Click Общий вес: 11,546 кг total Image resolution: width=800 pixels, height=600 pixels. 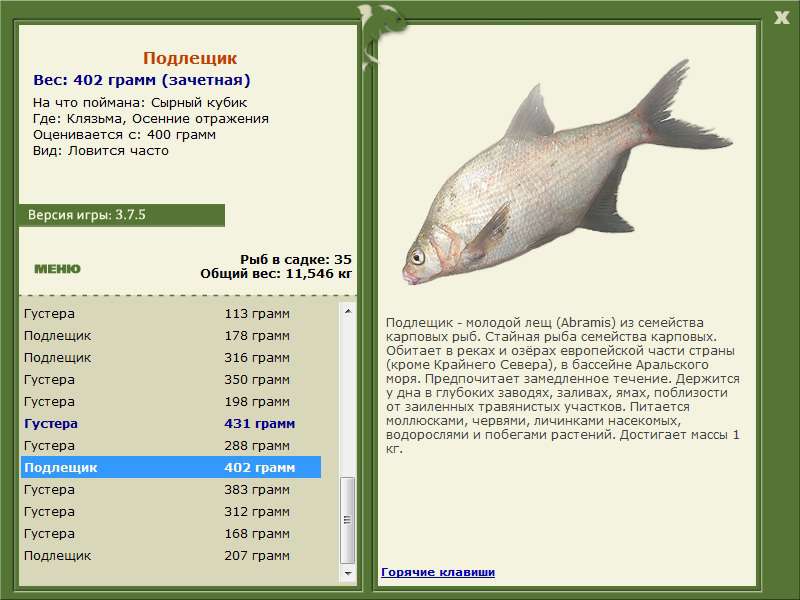(x=276, y=273)
